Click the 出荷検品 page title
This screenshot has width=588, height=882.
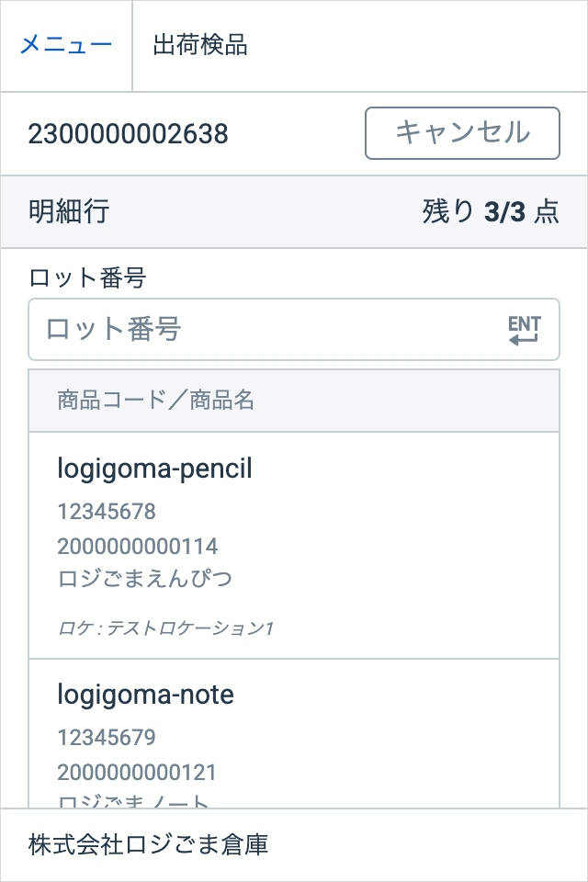[200, 45]
